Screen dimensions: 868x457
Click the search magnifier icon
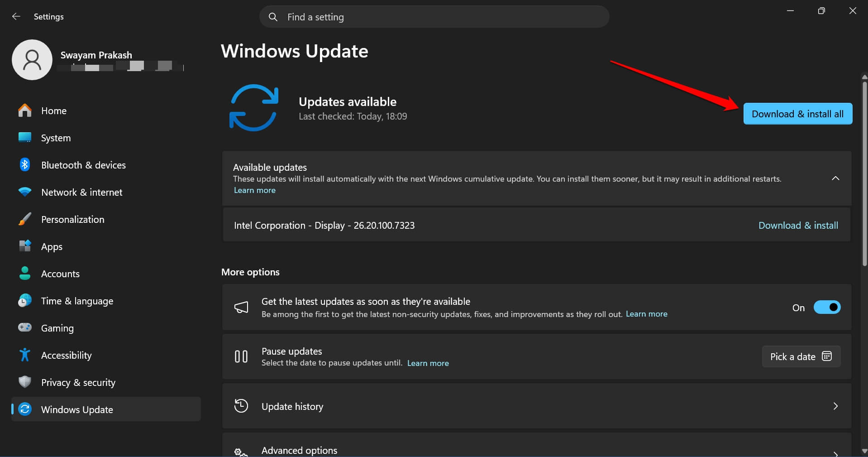click(273, 17)
